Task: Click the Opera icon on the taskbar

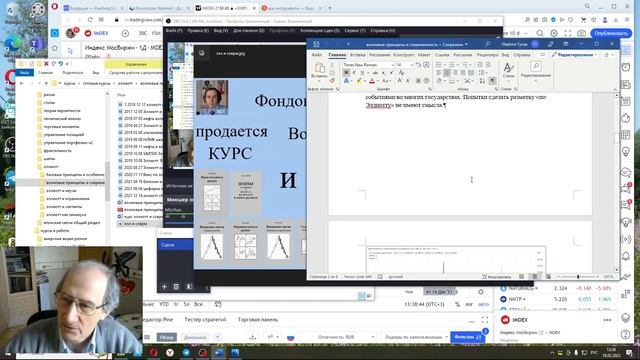Action: click(153, 352)
